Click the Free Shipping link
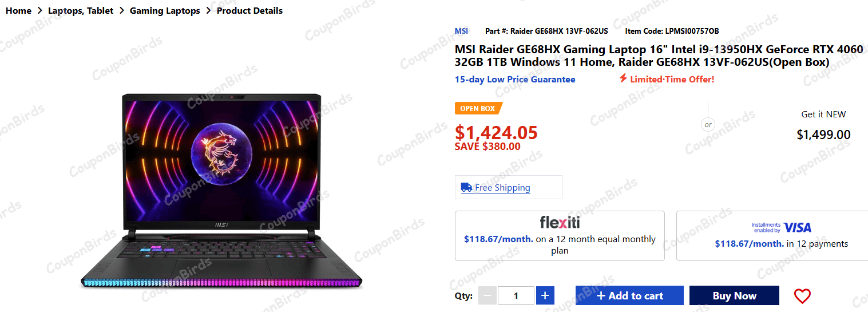This screenshot has height=312, width=868. coord(502,187)
